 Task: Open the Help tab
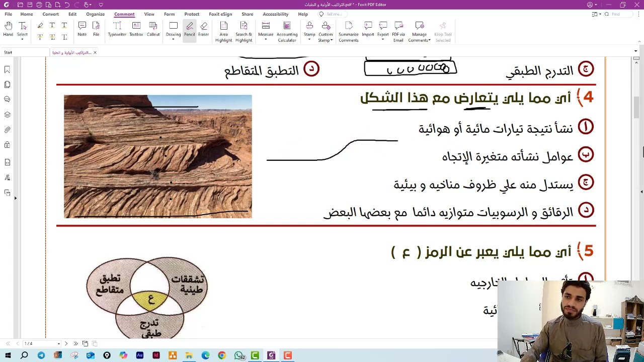tap(303, 14)
